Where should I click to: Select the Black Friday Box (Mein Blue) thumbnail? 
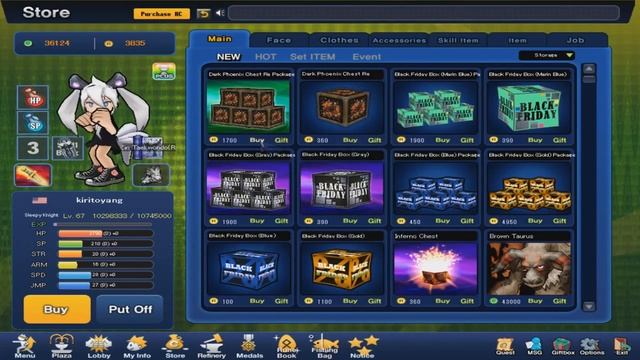pyautogui.click(x=529, y=107)
